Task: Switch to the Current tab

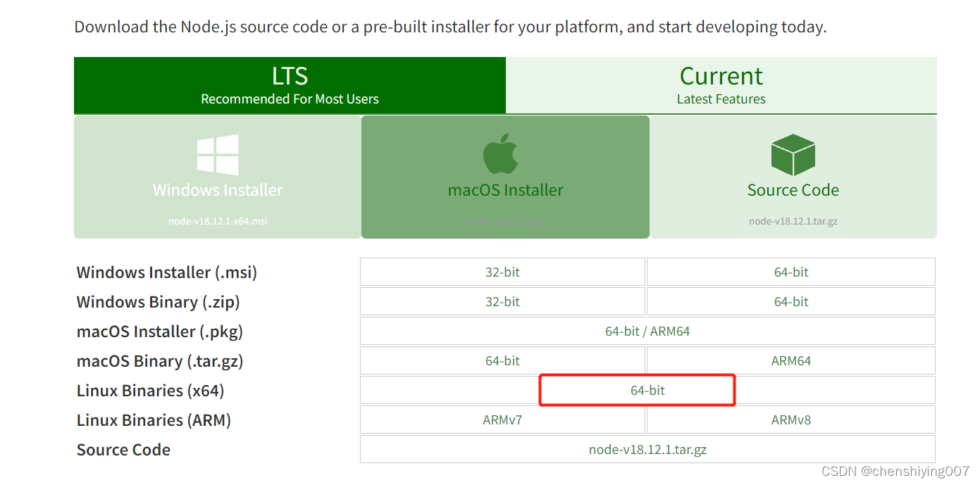Action: coord(721,84)
